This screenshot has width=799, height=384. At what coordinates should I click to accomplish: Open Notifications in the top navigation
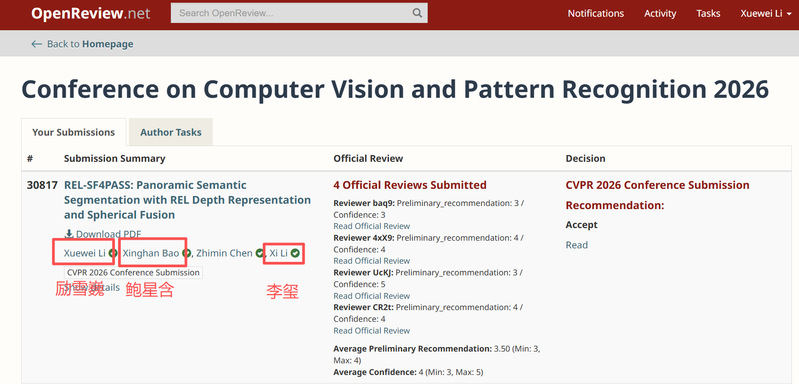coord(596,14)
